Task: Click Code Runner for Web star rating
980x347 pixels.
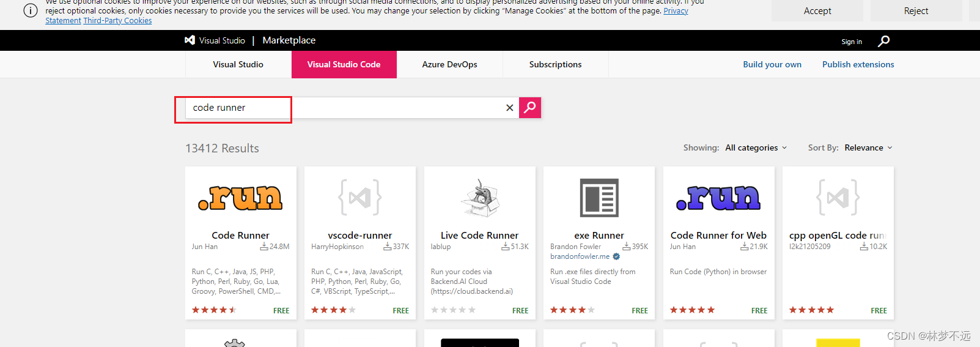Action: (x=692, y=310)
